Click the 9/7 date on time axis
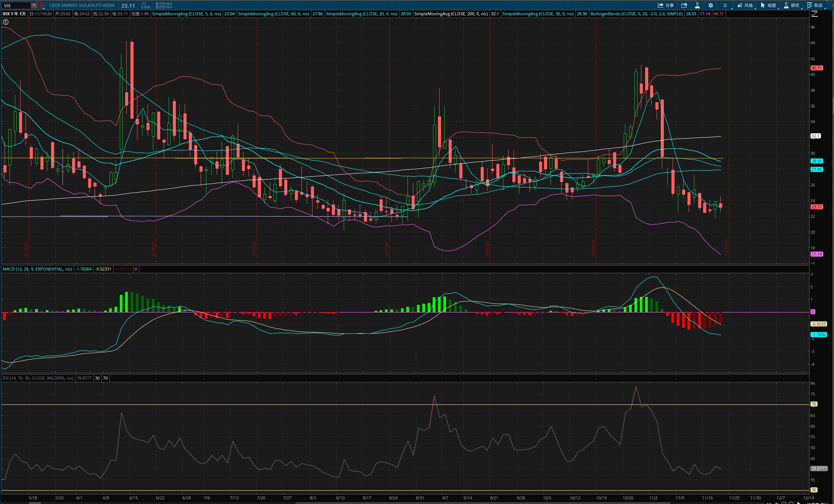 point(445,498)
